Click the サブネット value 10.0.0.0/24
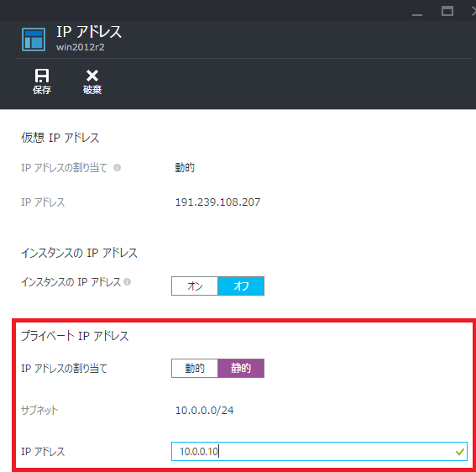 (204, 411)
